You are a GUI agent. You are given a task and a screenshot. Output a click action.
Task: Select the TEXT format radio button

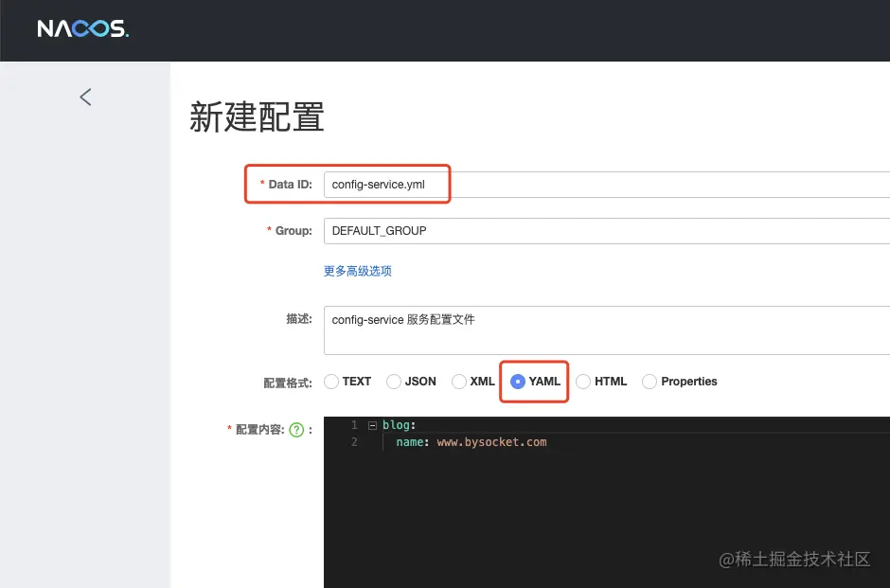pos(331,382)
